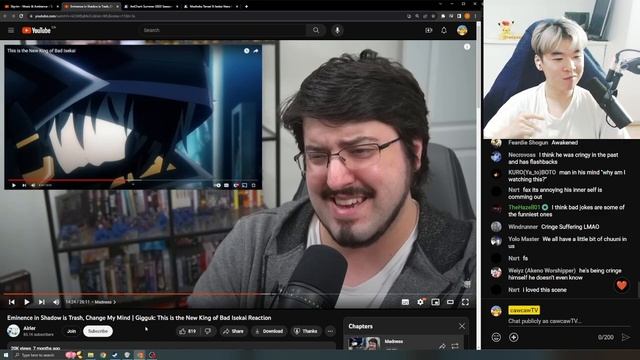640x360 pixels.
Task: Skip to the previous video
Action: [x=12, y=302]
